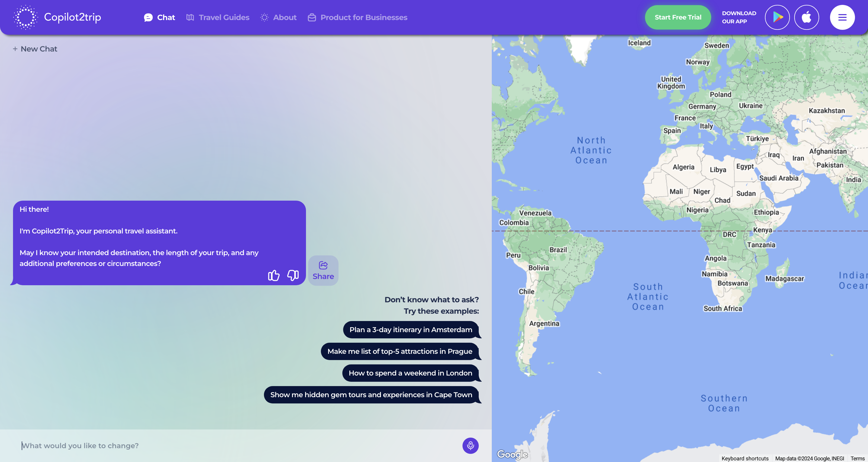Click the North Atlantic Ocean label

pyautogui.click(x=591, y=150)
